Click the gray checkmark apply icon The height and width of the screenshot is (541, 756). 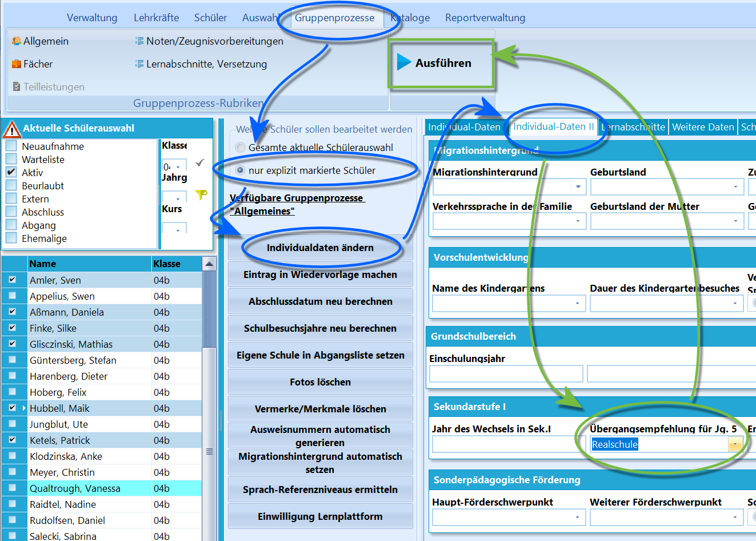pyautogui.click(x=199, y=163)
